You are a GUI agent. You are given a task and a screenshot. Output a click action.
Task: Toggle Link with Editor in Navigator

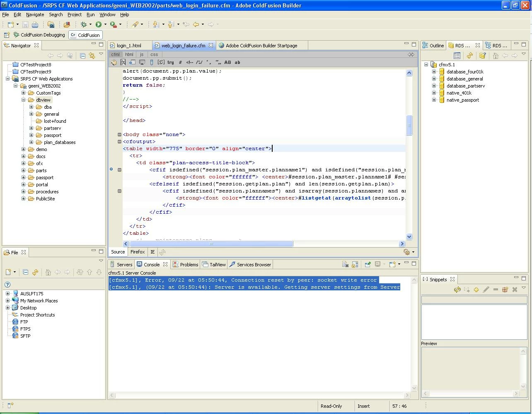(x=92, y=56)
